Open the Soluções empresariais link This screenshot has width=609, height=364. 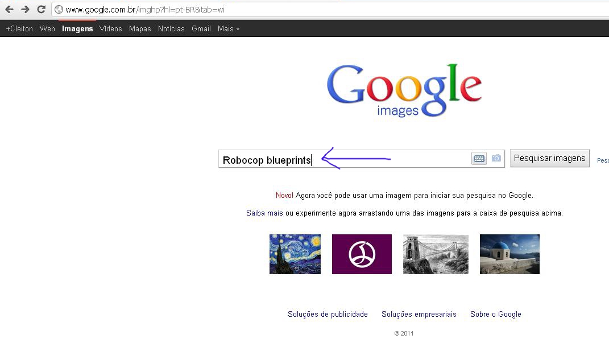click(419, 314)
